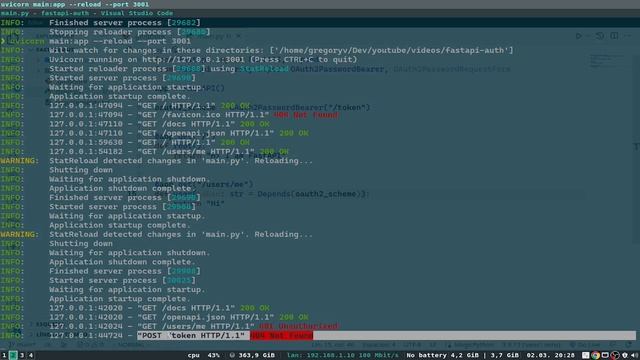Screen dimensions: 640x360
Task: Click the tray icon right of Chrome
Action: coord(605,356)
